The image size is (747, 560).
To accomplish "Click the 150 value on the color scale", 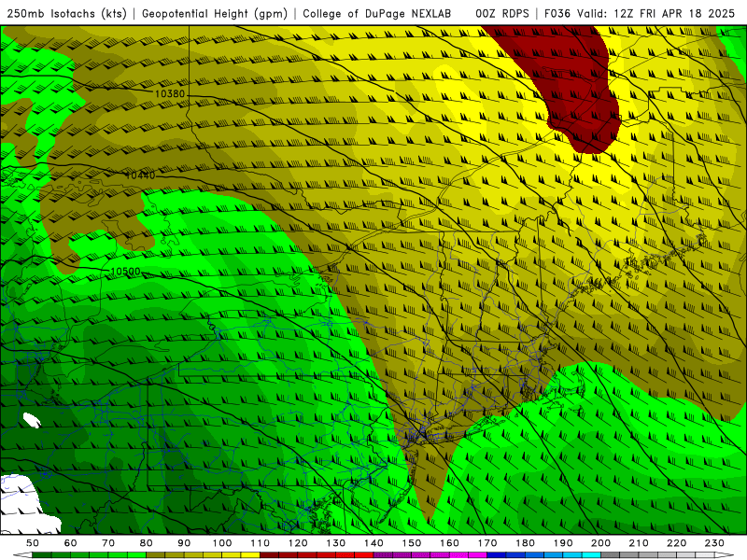I will (x=412, y=543).
